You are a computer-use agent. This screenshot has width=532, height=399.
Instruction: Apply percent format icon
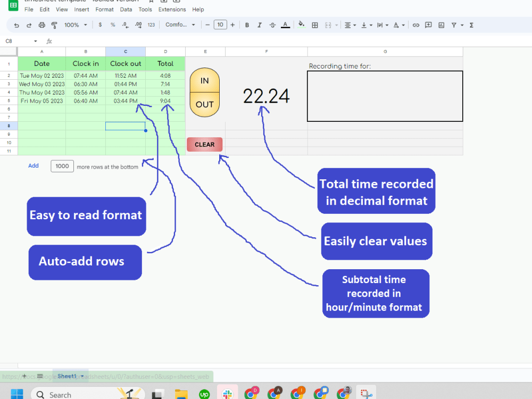(113, 25)
